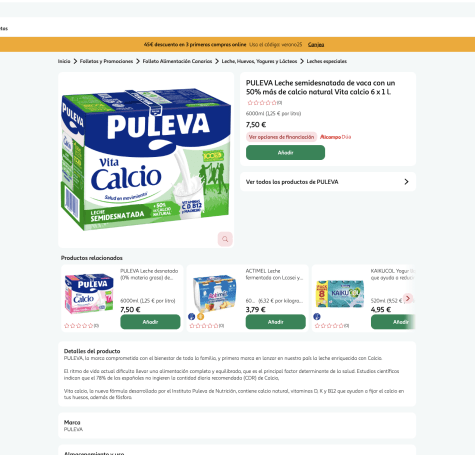
Task: Expand Ver todos los productos de PULEVA
Action: pyautogui.click(x=328, y=182)
